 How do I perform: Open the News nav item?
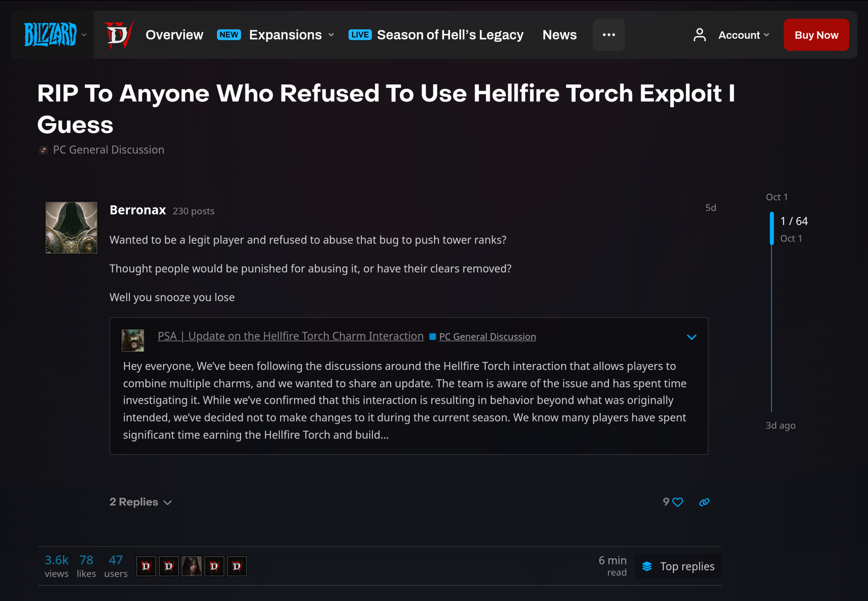coord(559,35)
